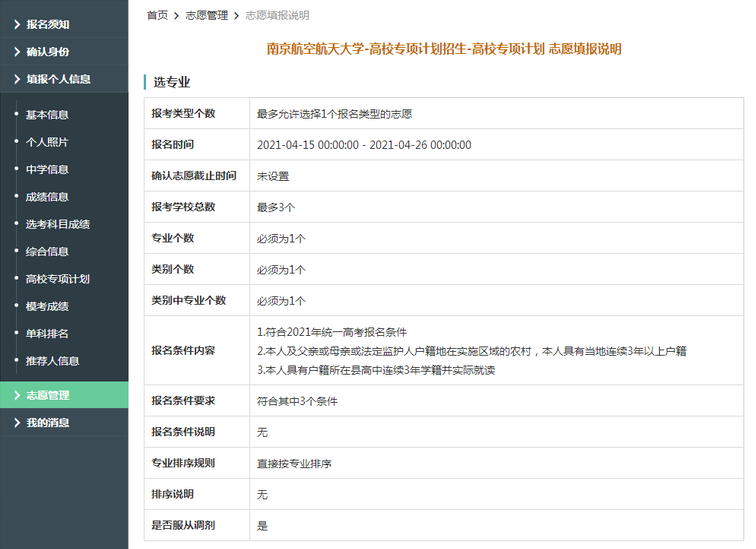Image resolution: width=756 pixels, height=549 pixels.
Task: Click condition 1.符合2021年统一高考报名条件
Action: click(x=332, y=332)
